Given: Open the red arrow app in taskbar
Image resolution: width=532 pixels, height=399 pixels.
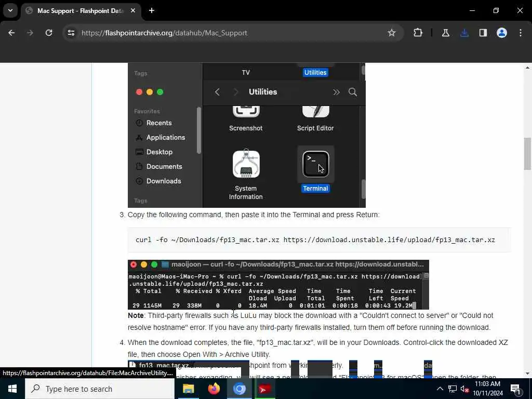Looking at the screenshot, I should tap(264, 389).
